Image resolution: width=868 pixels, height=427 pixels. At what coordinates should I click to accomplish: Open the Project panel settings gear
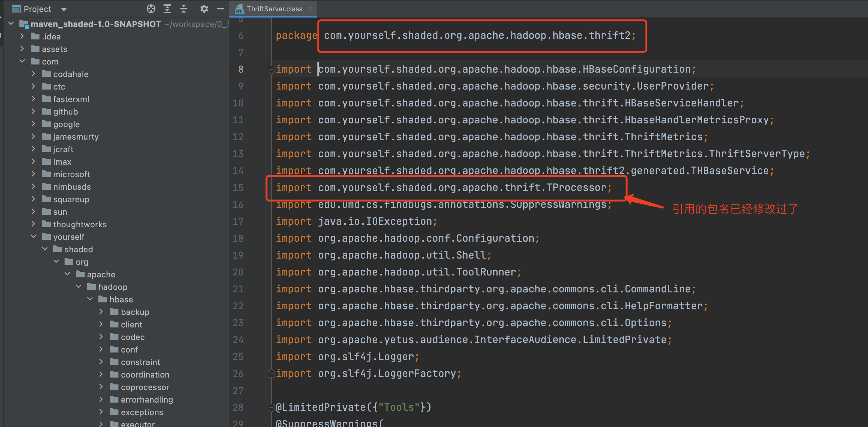[x=204, y=9]
